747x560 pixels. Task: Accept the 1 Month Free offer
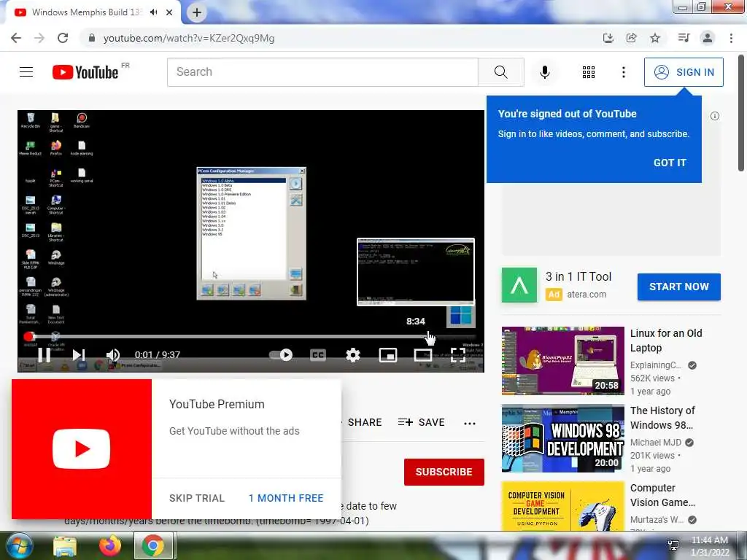(286, 498)
